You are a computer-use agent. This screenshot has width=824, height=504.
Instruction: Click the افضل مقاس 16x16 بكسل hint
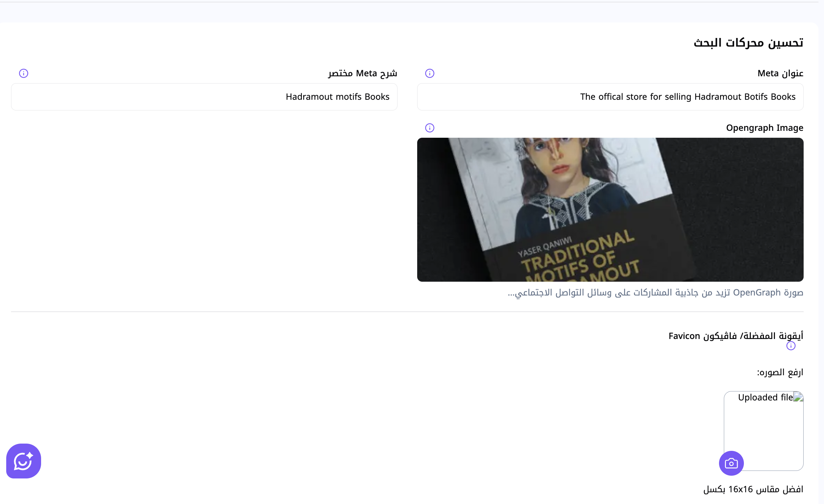click(753, 489)
